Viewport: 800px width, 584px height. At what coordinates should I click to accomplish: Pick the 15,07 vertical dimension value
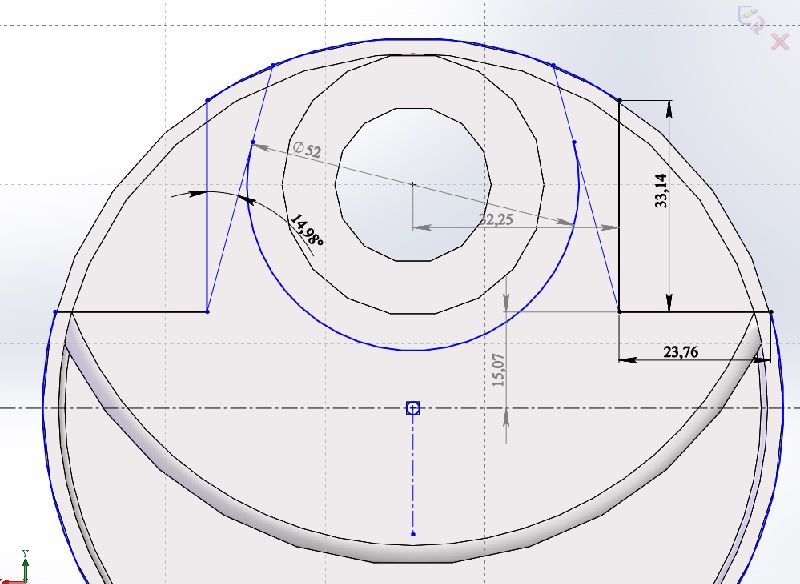(x=499, y=370)
